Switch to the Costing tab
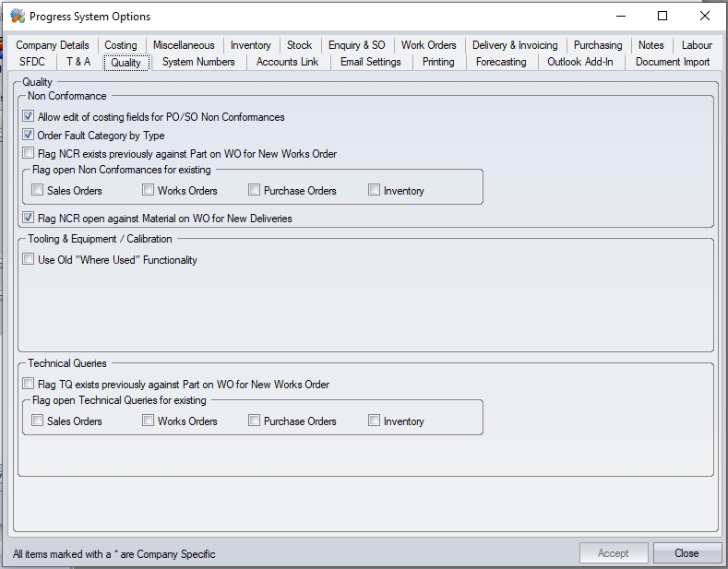The width and height of the screenshot is (728, 569). click(120, 45)
